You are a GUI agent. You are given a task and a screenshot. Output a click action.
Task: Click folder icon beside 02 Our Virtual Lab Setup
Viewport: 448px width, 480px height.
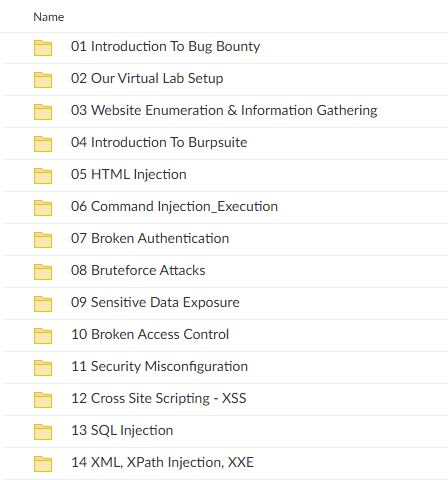[43, 80]
